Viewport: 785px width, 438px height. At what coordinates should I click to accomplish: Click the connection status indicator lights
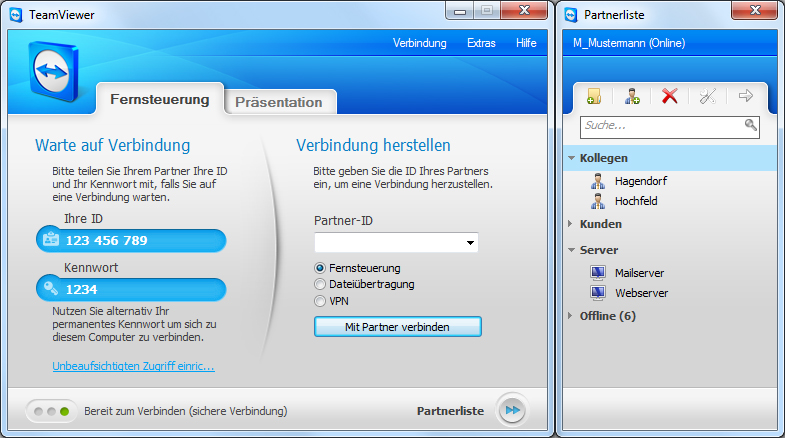(51, 411)
